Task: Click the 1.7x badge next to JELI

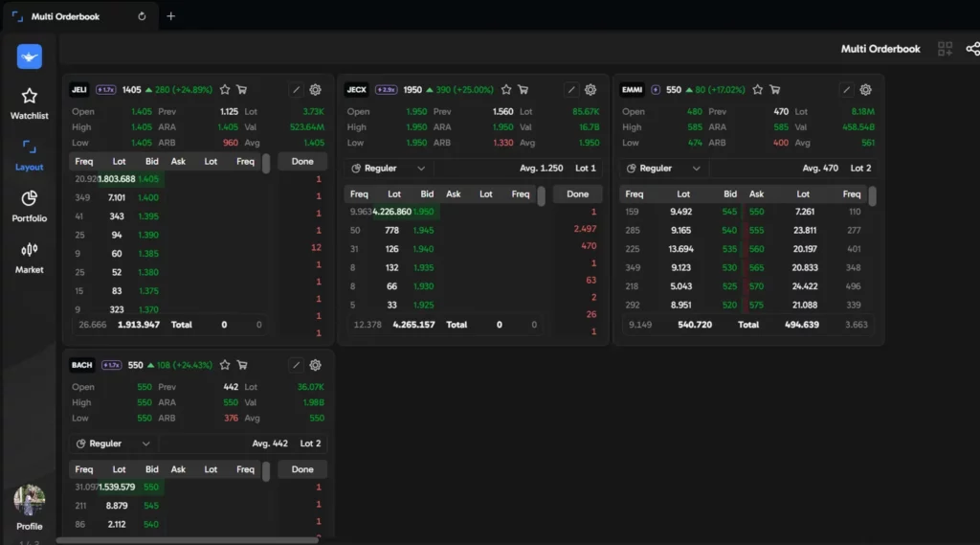Action: (x=105, y=89)
